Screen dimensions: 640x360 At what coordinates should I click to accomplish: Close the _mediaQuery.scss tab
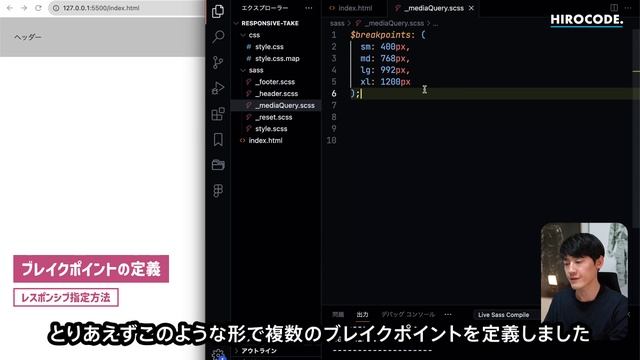[471, 8]
